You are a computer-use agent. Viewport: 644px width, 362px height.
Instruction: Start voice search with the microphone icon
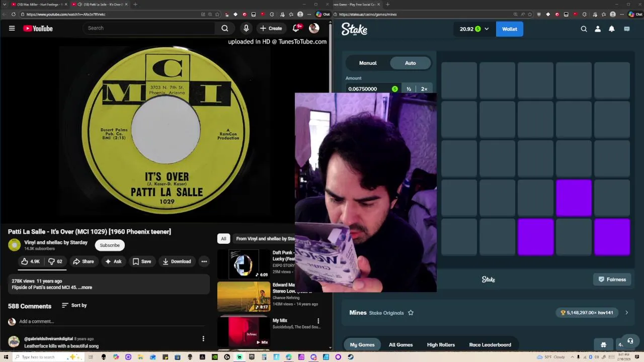(246, 28)
